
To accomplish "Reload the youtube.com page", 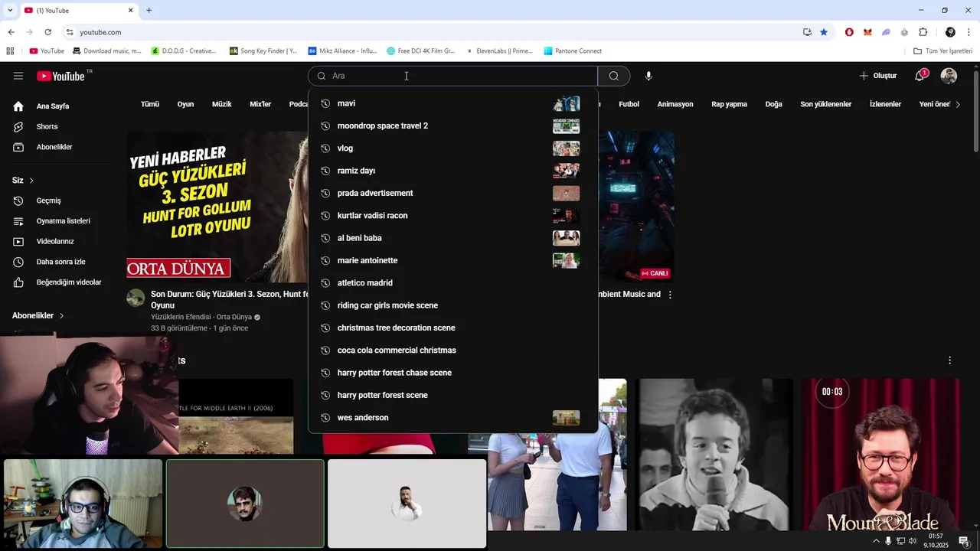I will pos(47,32).
